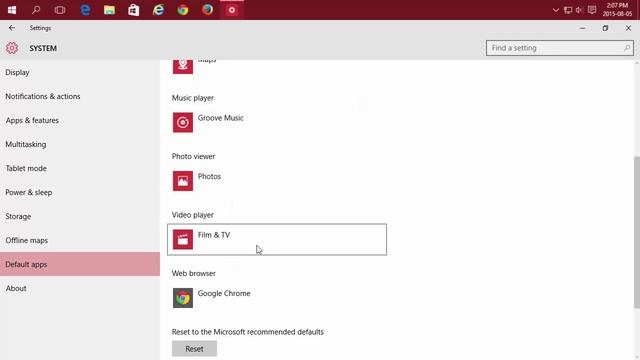
Task: Go back using Settings back arrow
Action: [x=12, y=28]
